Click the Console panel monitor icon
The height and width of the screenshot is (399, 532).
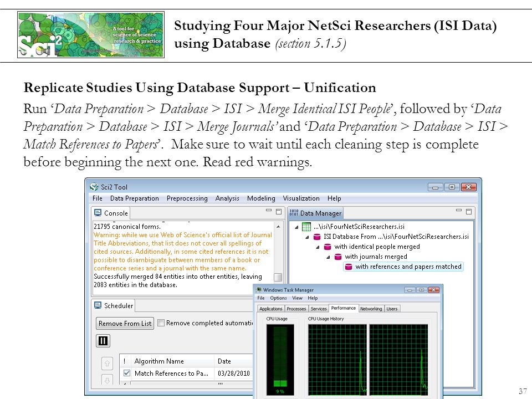pyautogui.click(x=98, y=213)
